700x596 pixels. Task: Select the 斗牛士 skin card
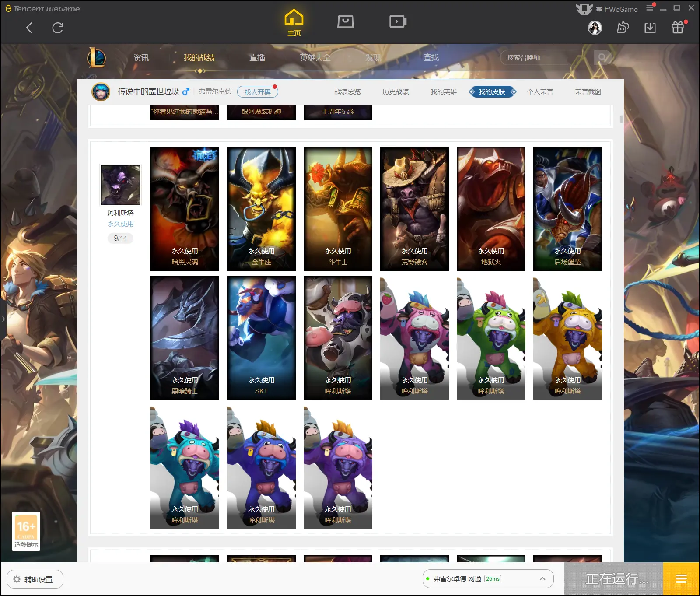[x=338, y=209]
